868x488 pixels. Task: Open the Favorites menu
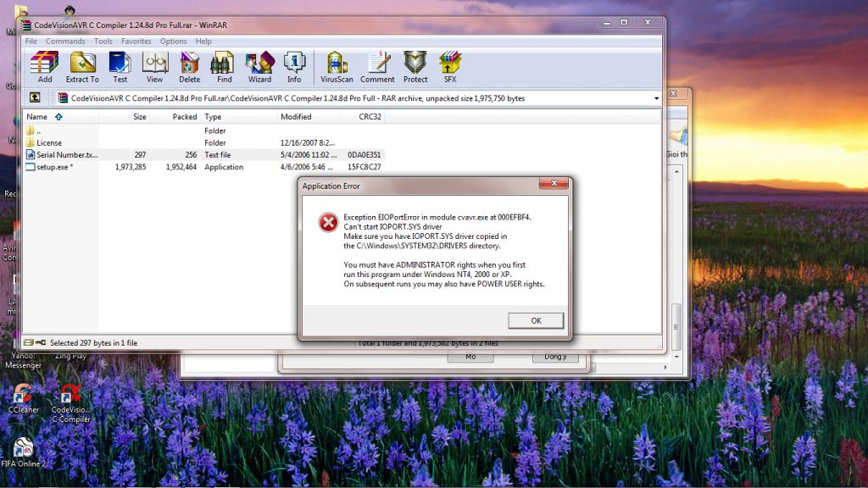[x=136, y=41]
